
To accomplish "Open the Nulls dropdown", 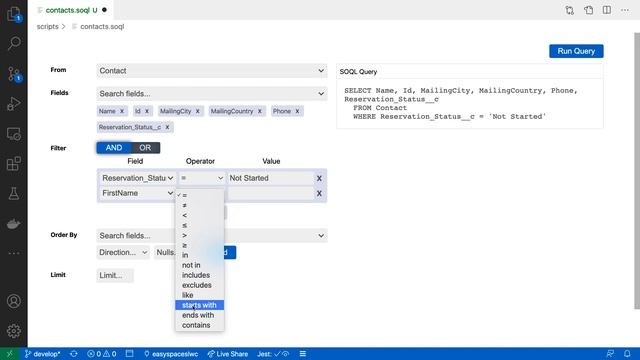I will click(165, 252).
